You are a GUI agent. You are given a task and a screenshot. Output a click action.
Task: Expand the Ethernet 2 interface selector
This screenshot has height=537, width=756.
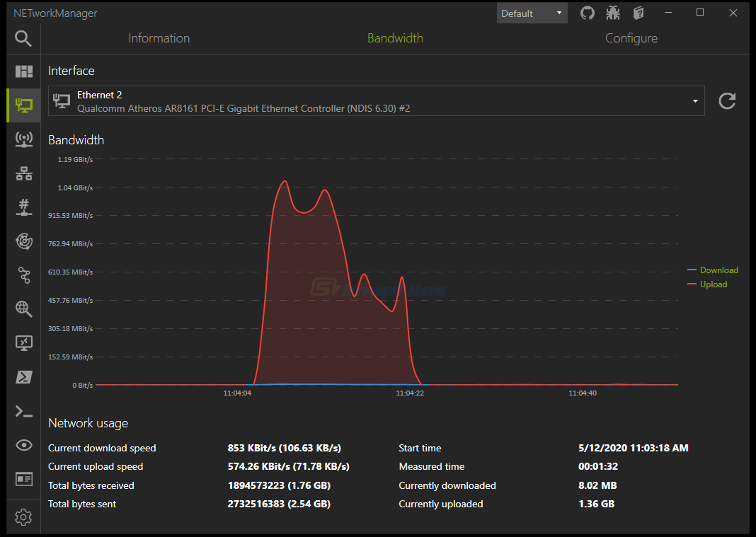pyautogui.click(x=376, y=100)
